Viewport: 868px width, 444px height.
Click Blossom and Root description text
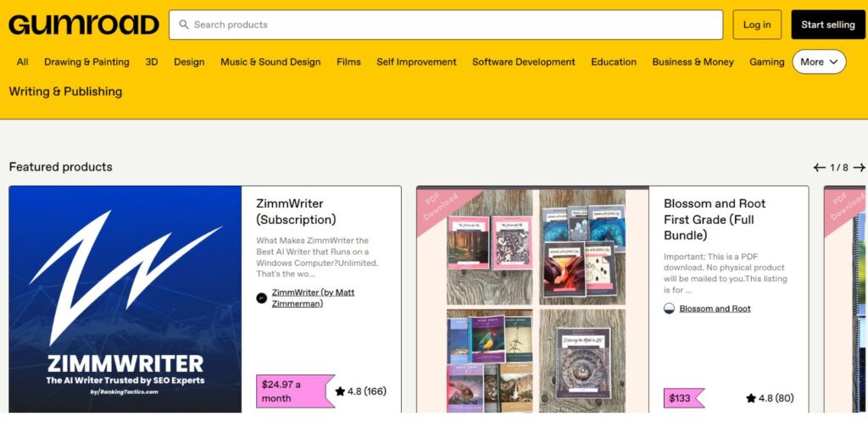[x=726, y=274]
